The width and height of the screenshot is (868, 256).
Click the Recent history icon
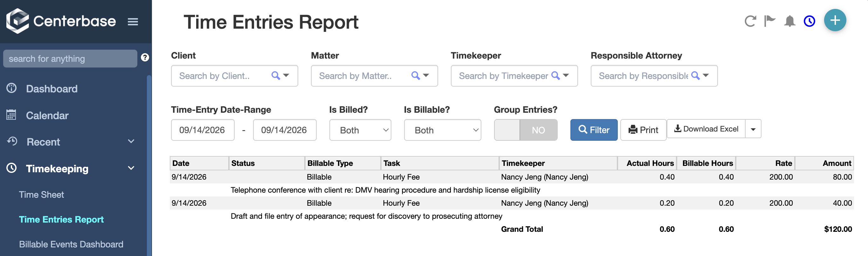point(12,141)
